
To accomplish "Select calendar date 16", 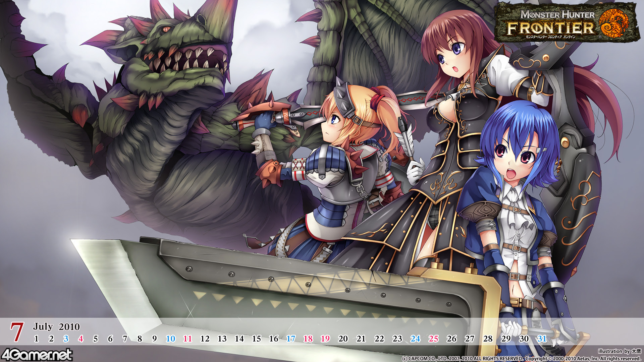I will pos(273,339).
